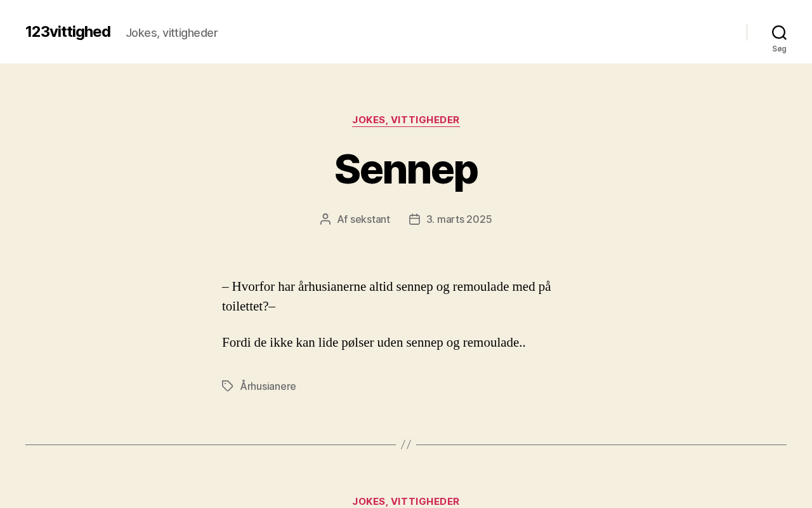Viewport: 812px width, 508px height.
Task: Open the "Sennep" post title
Action: pyautogui.click(x=406, y=170)
